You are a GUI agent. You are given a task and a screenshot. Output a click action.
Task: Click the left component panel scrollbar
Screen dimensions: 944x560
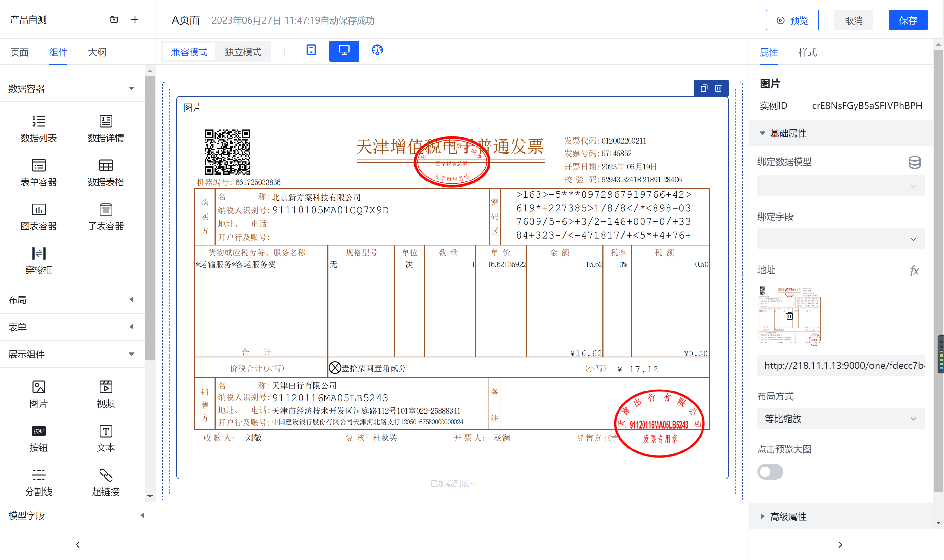pyautogui.click(x=150, y=218)
